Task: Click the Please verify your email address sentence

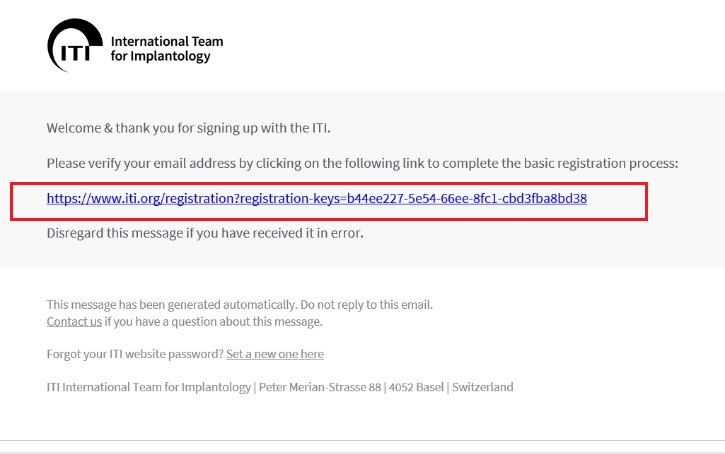Action: coord(362,164)
